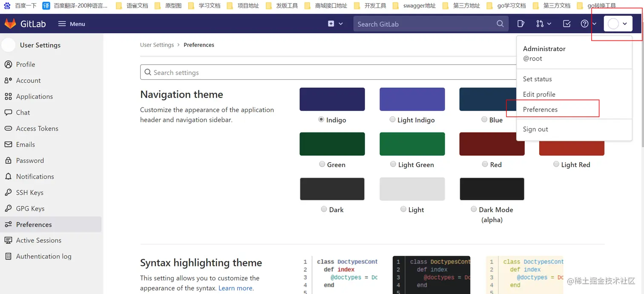Click the user avatar in the header
Screen dimensions: 644x294
pos(613,24)
